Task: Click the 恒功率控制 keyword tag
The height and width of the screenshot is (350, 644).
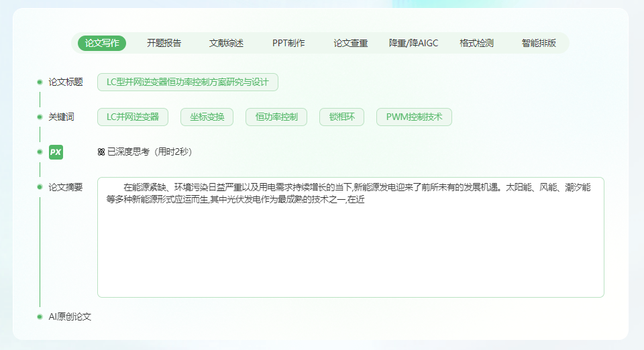Action: [x=276, y=117]
